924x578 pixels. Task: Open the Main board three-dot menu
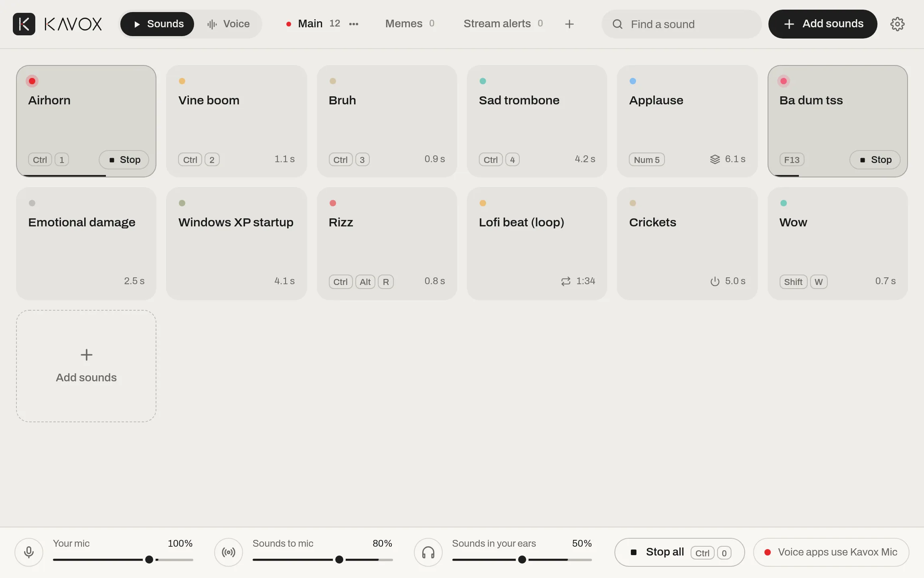pos(354,24)
